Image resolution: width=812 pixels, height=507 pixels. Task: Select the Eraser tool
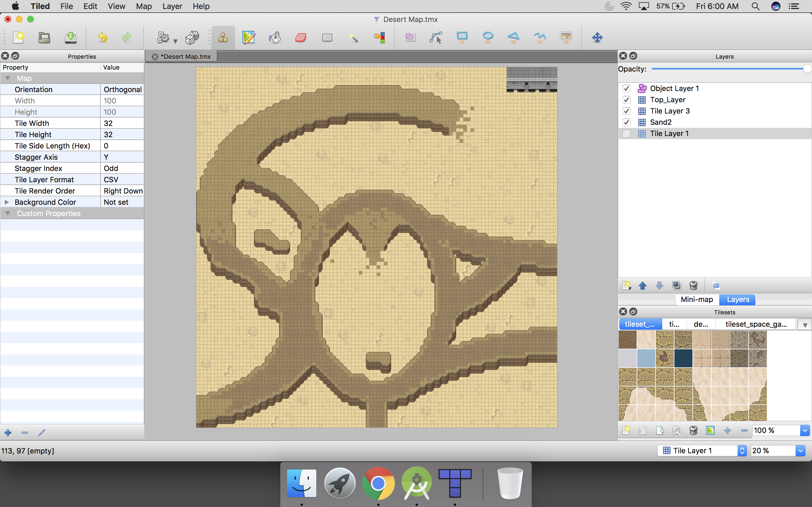[301, 37]
